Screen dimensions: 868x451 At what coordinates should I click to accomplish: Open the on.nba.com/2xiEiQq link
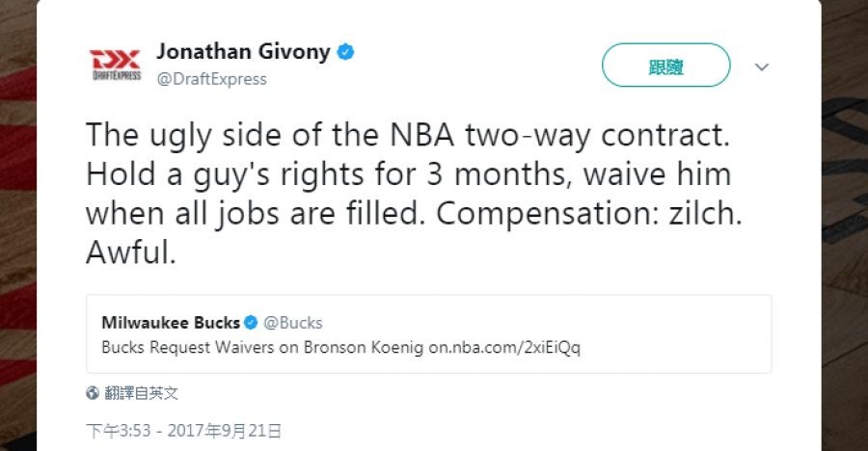pos(503,347)
